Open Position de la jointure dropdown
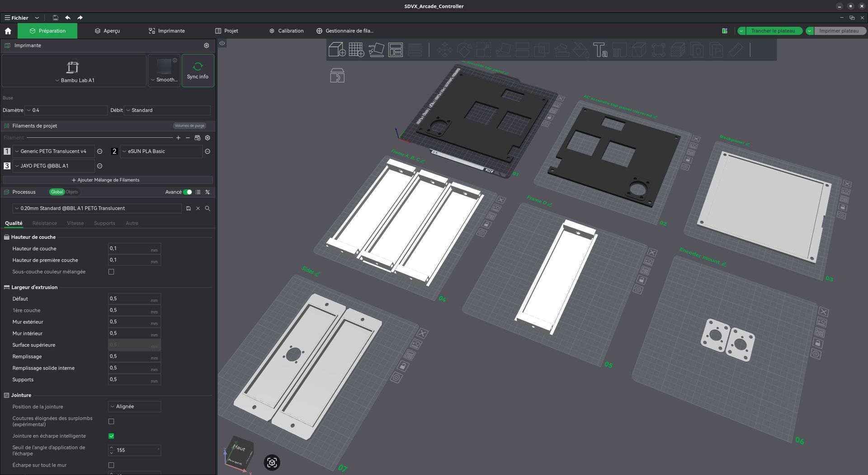Viewport: 868px width, 475px height. [134, 406]
